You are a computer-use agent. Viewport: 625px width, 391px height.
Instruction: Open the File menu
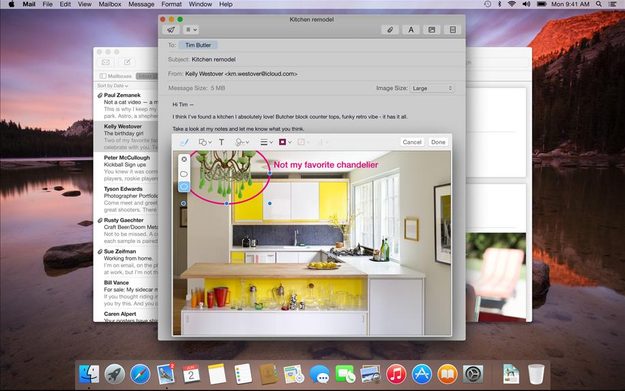pos(47,4)
